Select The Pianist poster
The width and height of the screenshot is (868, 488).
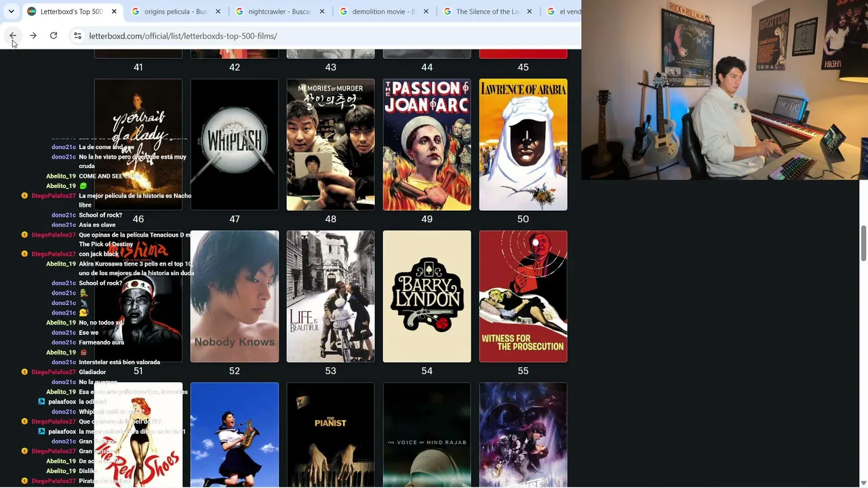click(331, 435)
